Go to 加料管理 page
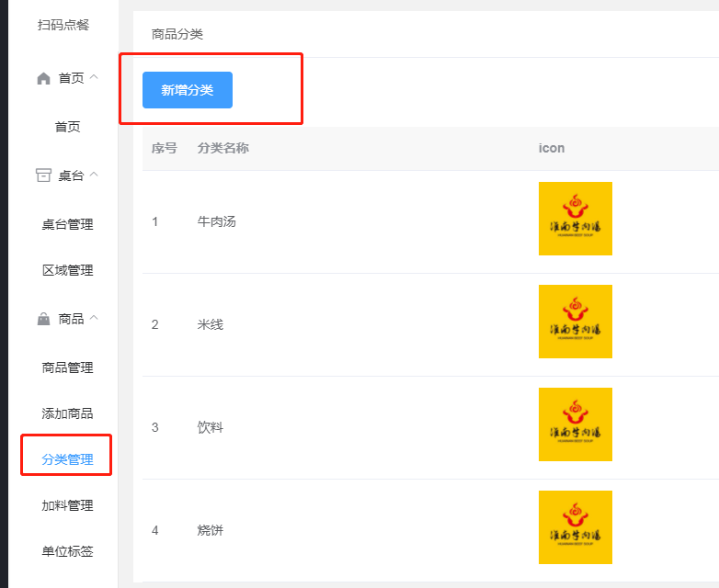719x588 pixels. pyautogui.click(x=67, y=505)
